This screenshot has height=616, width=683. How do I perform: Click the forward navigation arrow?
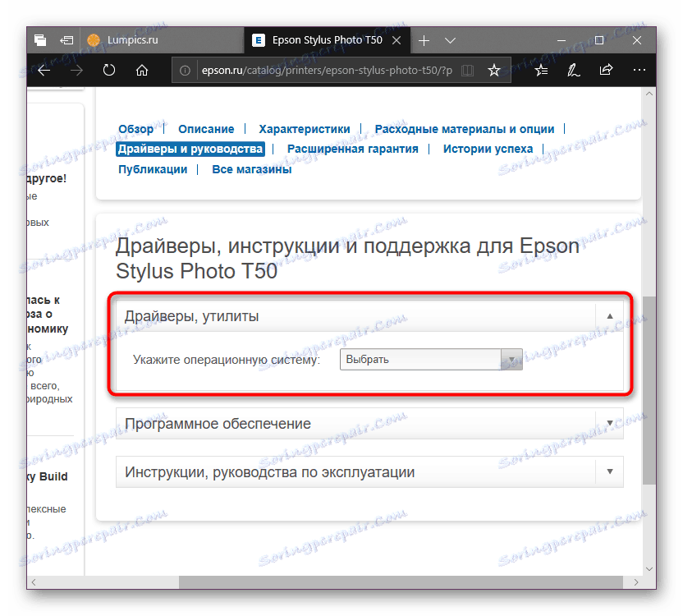pyautogui.click(x=76, y=70)
